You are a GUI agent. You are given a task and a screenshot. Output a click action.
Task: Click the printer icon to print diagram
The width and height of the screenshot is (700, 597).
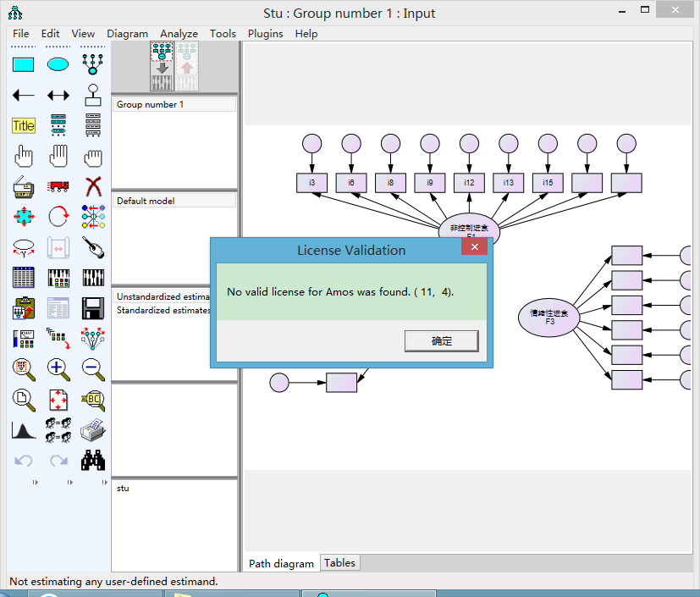click(93, 430)
